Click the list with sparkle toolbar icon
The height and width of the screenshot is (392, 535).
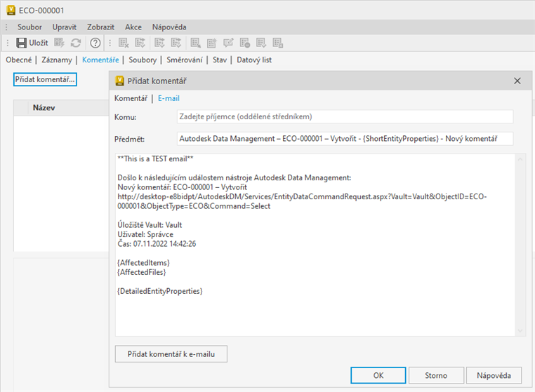tap(212, 43)
